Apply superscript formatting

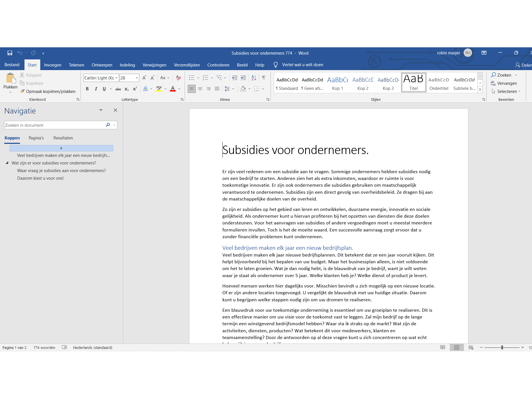tap(135, 89)
